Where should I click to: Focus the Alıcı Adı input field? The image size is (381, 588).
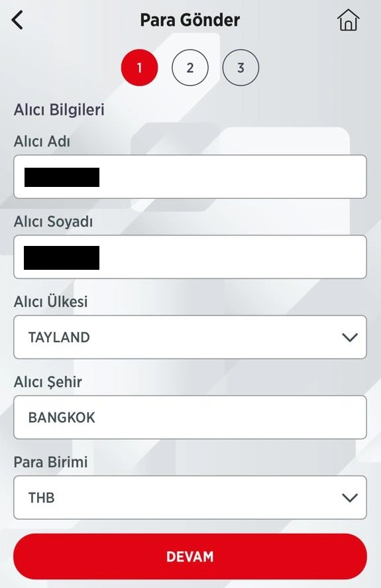(x=190, y=176)
